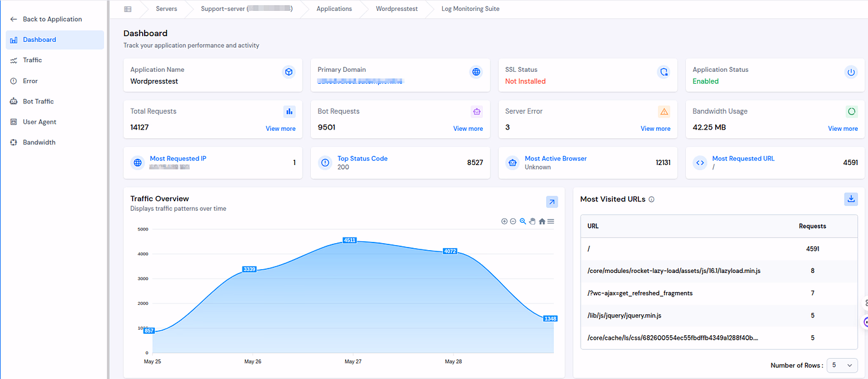Click the Bandwidth Usage circle icon
868x379 pixels.
tap(852, 112)
